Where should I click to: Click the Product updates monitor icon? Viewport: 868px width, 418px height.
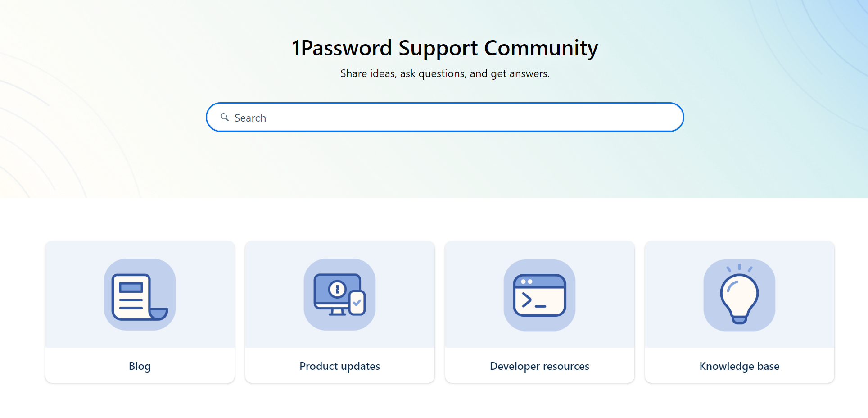click(339, 295)
